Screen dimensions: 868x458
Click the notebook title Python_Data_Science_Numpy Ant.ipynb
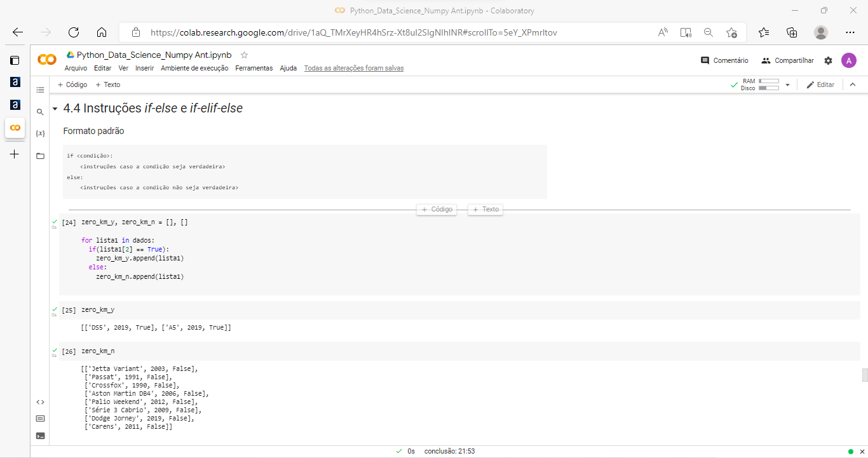point(154,55)
